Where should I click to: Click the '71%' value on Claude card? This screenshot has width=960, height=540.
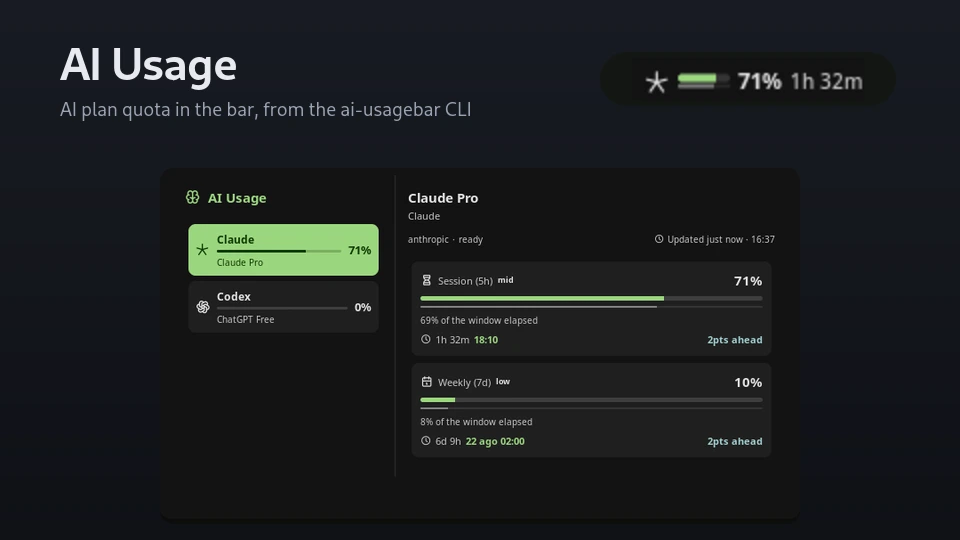click(x=359, y=250)
